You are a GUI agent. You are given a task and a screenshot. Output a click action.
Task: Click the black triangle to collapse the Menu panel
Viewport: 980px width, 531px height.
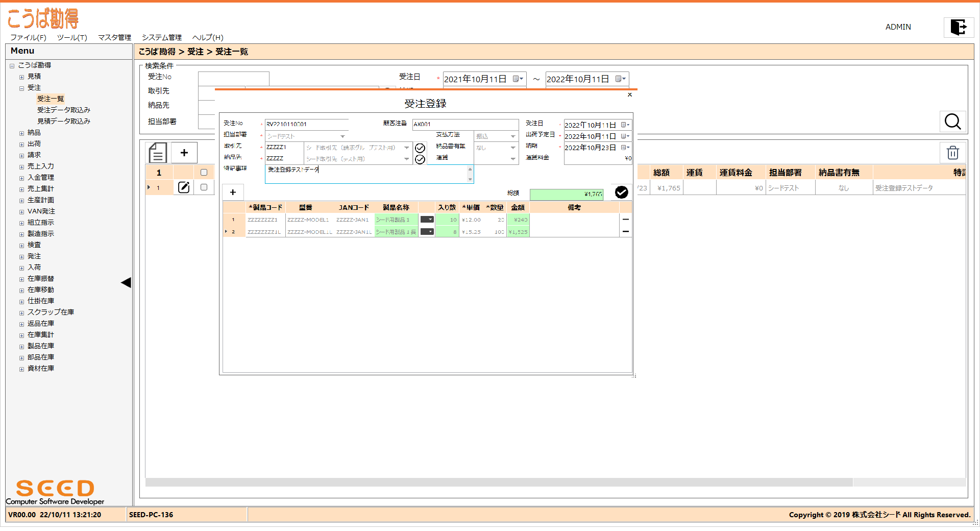point(126,283)
